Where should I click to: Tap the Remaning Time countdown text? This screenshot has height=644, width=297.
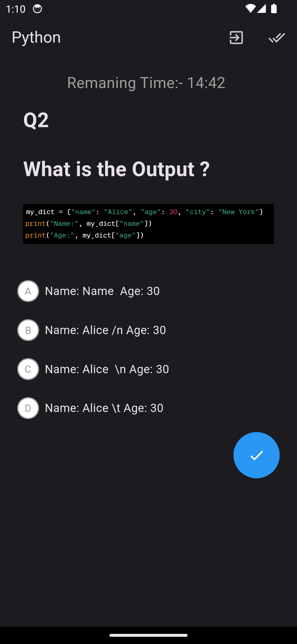146,83
